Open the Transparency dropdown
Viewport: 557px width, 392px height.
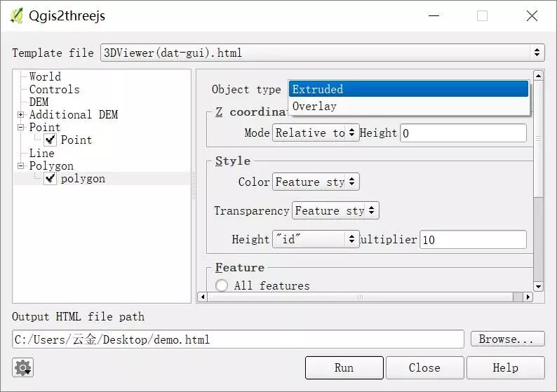click(335, 210)
